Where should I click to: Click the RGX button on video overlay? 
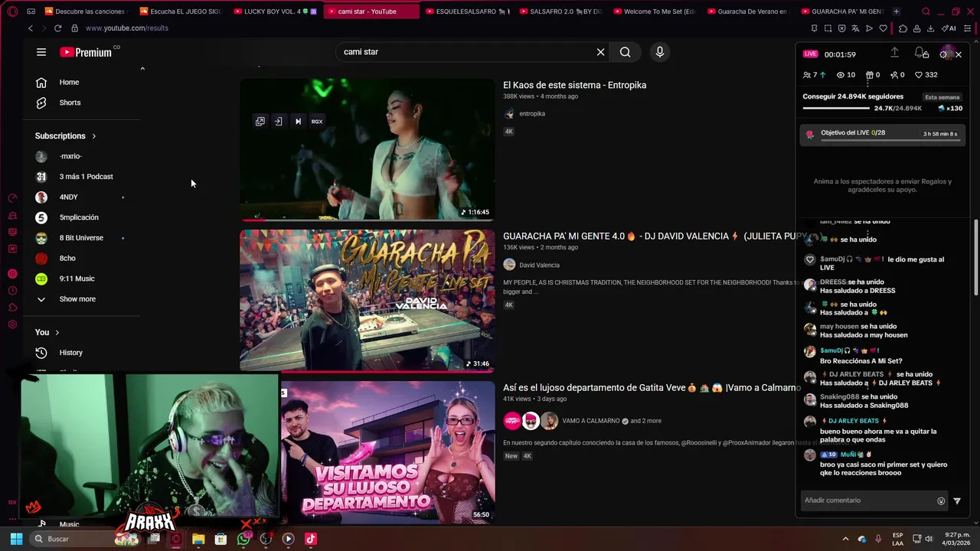pos(317,122)
